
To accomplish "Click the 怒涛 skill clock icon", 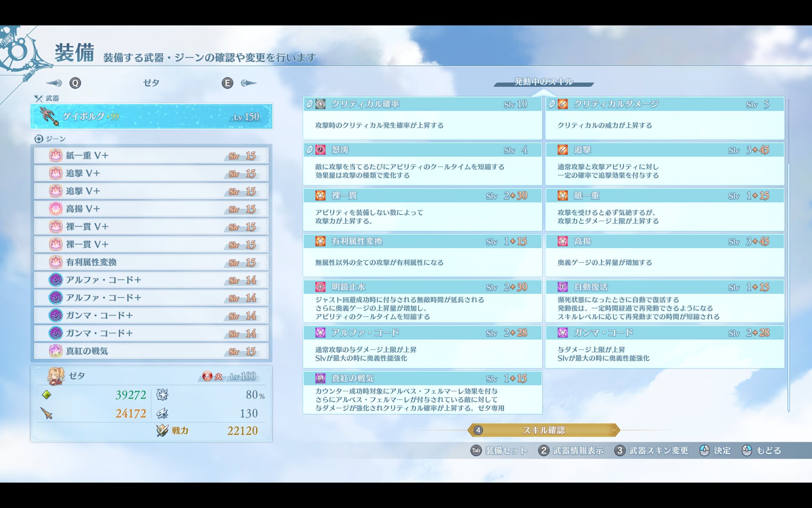I will point(321,150).
